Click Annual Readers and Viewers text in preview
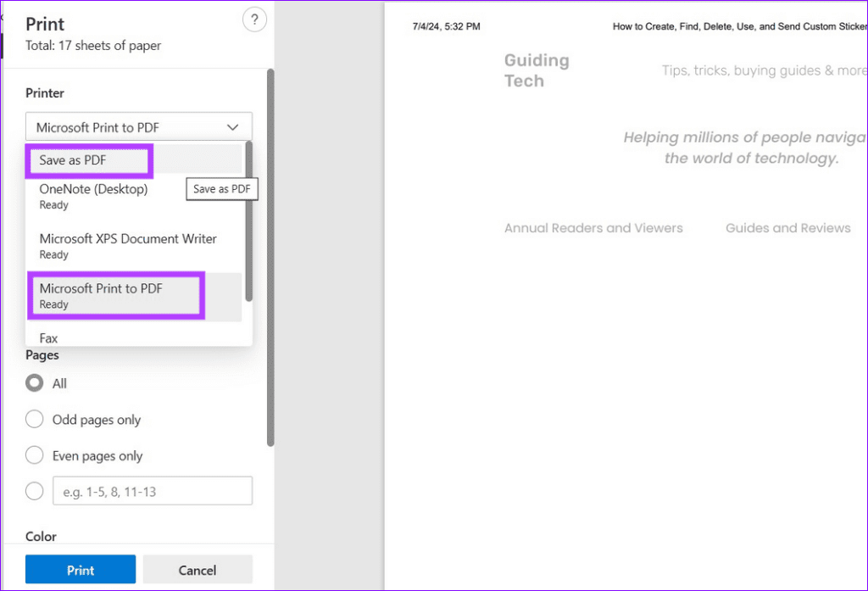The width and height of the screenshot is (868, 591). tap(593, 228)
